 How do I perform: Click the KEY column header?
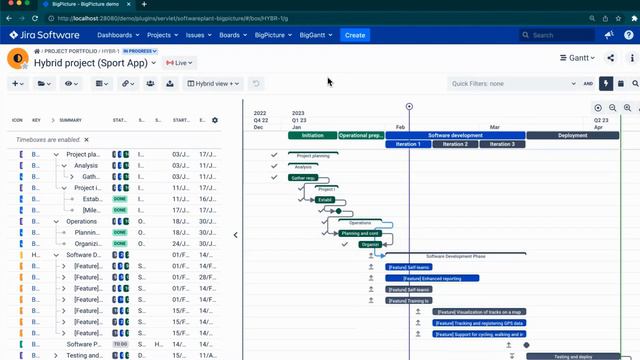coord(36,120)
